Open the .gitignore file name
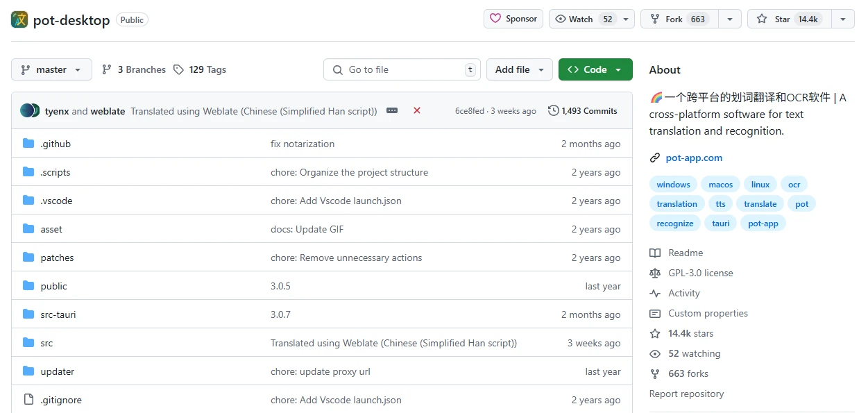 tap(61, 400)
